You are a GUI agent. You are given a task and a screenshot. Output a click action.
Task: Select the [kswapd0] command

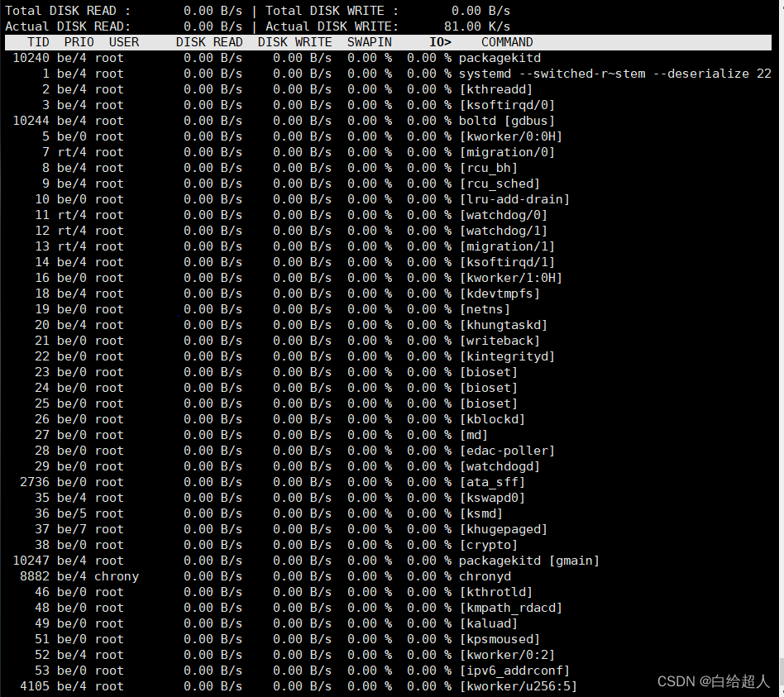coord(493,498)
